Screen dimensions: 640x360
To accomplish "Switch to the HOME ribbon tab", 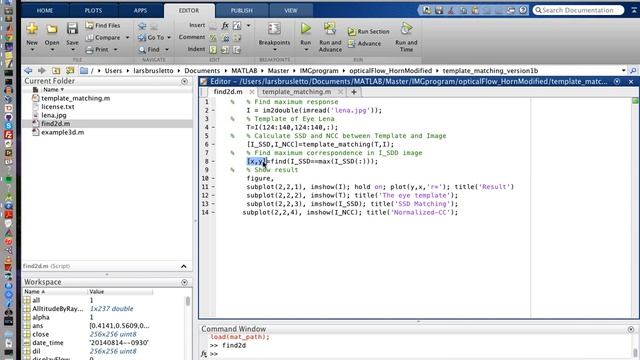I will 45,11.
